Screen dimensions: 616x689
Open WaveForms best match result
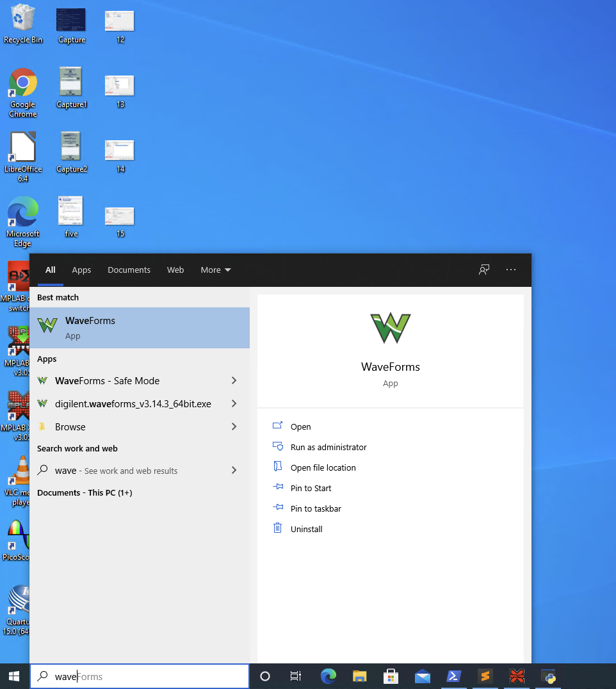coord(140,328)
